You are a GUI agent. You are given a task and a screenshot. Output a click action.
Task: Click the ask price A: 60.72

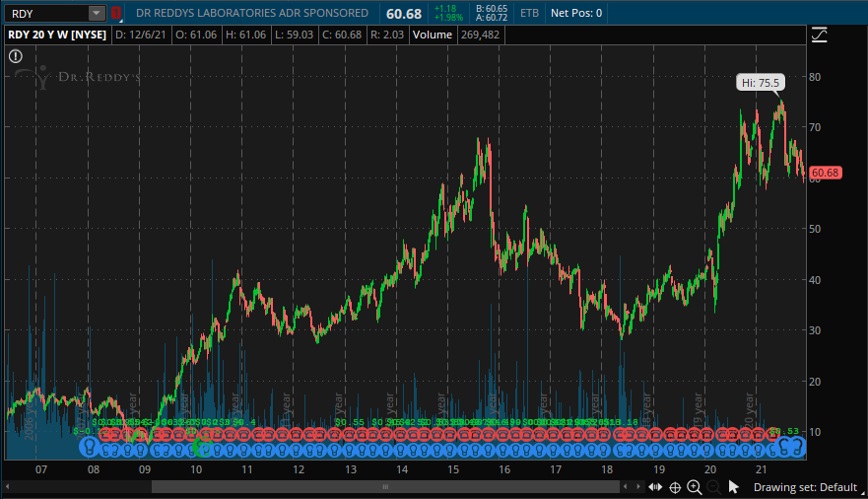(492, 18)
